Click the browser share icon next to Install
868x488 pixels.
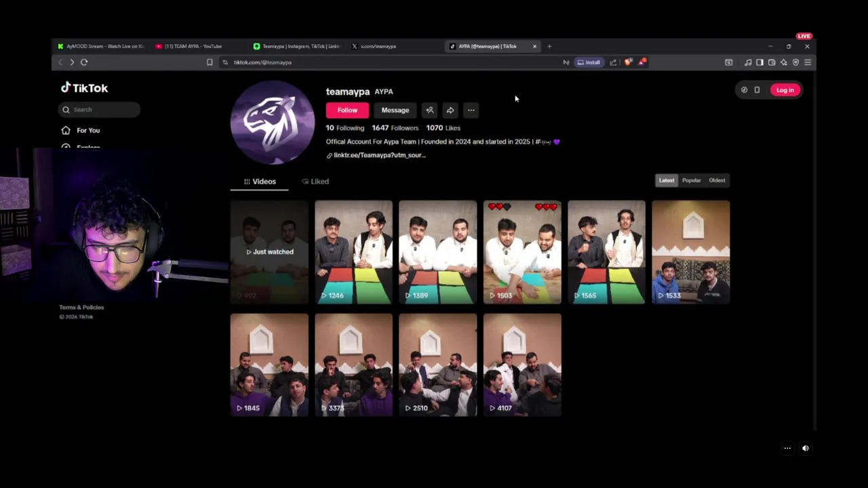(x=613, y=62)
